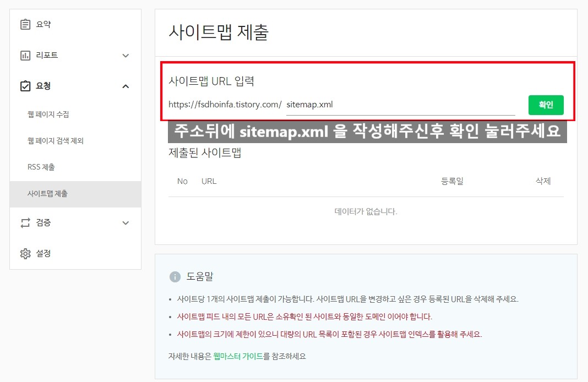Viewport: 588px width, 382px height.
Task: Click the 삭제 column header
Action: [543, 182]
